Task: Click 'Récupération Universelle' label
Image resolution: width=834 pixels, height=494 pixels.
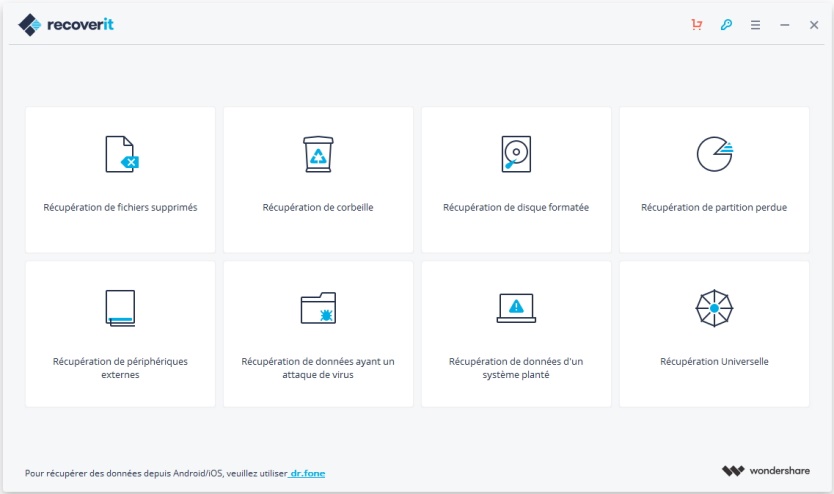Action: click(x=714, y=361)
